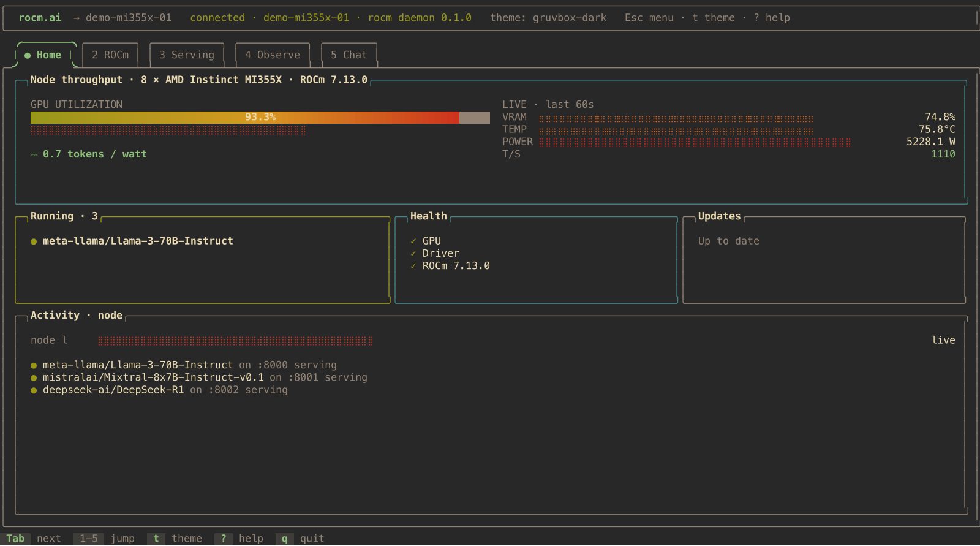This screenshot has width=980, height=546.
Task: Click the q quit shortcut in footer
Action: [300, 539]
